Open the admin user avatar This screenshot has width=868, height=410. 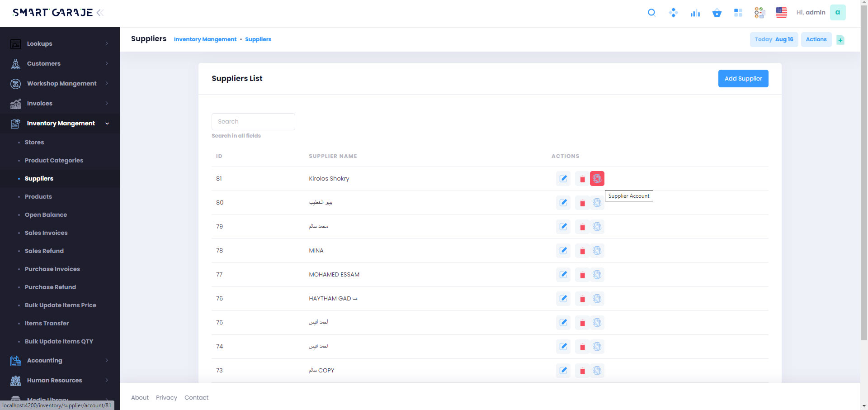838,13
